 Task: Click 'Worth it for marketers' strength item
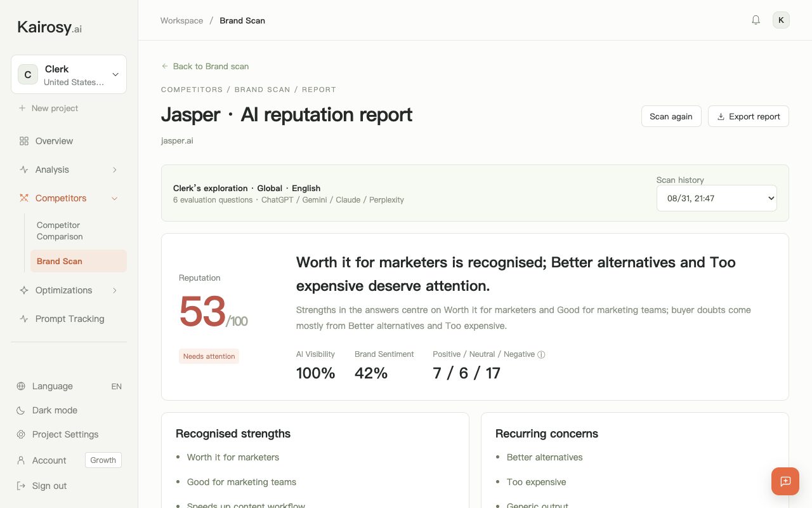233,457
